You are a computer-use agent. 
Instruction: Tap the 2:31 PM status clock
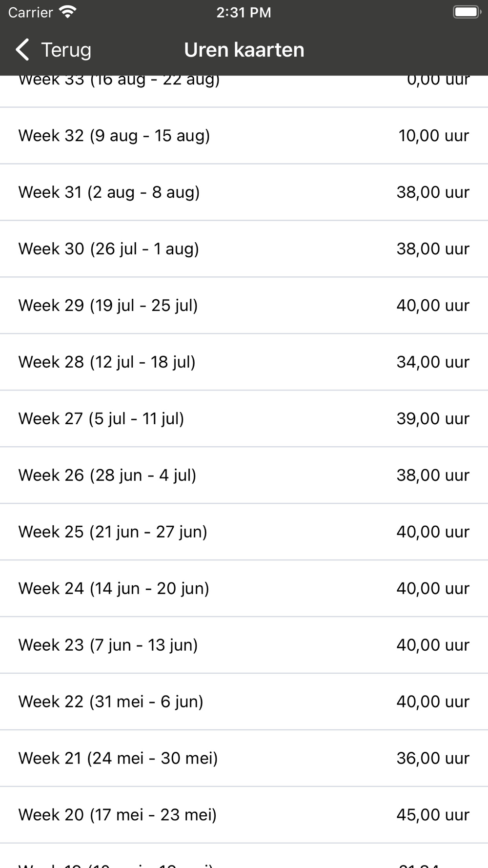[x=244, y=12]
